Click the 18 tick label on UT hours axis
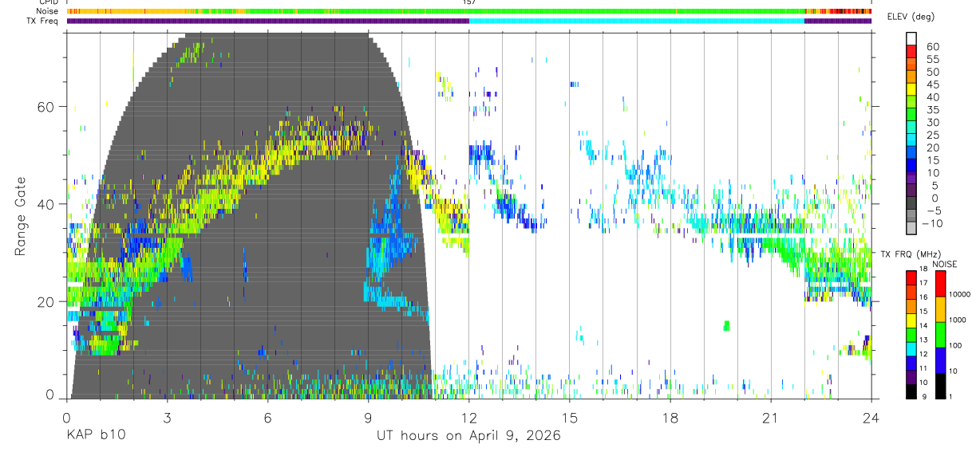980x452 pixels. (x=670, y=418)
